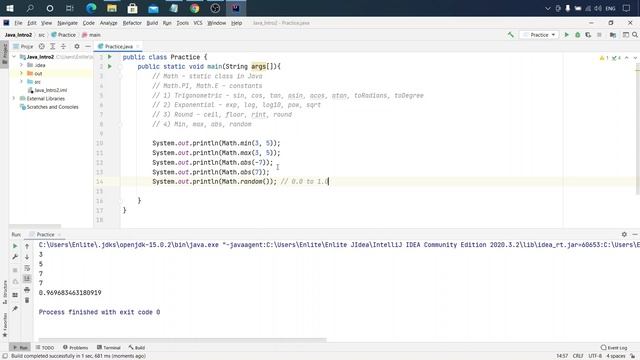Click Collapse All in Project panel
This screenshot has height=360, width=640.
63,47
